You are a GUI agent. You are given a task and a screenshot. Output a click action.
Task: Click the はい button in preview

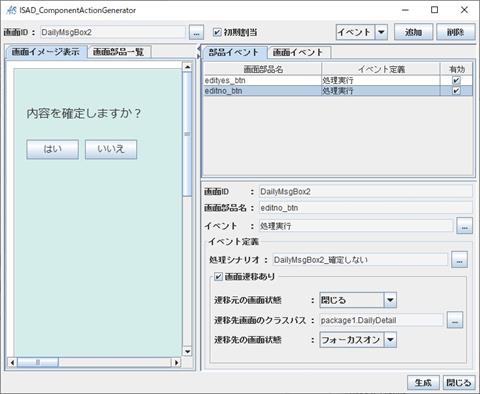click(x=53, y=149)
